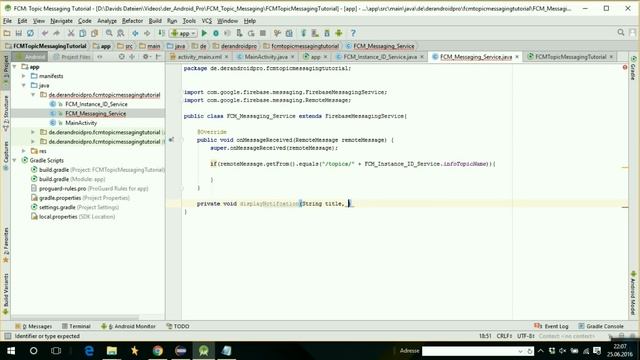This screenshot has width=640, height=360.
Task: Open the TODO panel
Action: (x=178, y=326)
